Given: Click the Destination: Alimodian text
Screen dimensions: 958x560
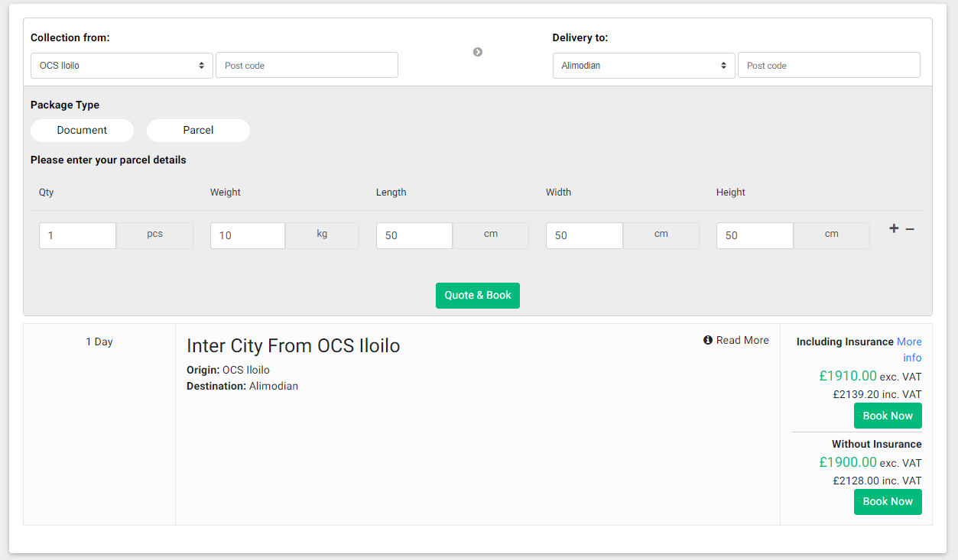Looking at the screenshot, I should pos(242,386).
